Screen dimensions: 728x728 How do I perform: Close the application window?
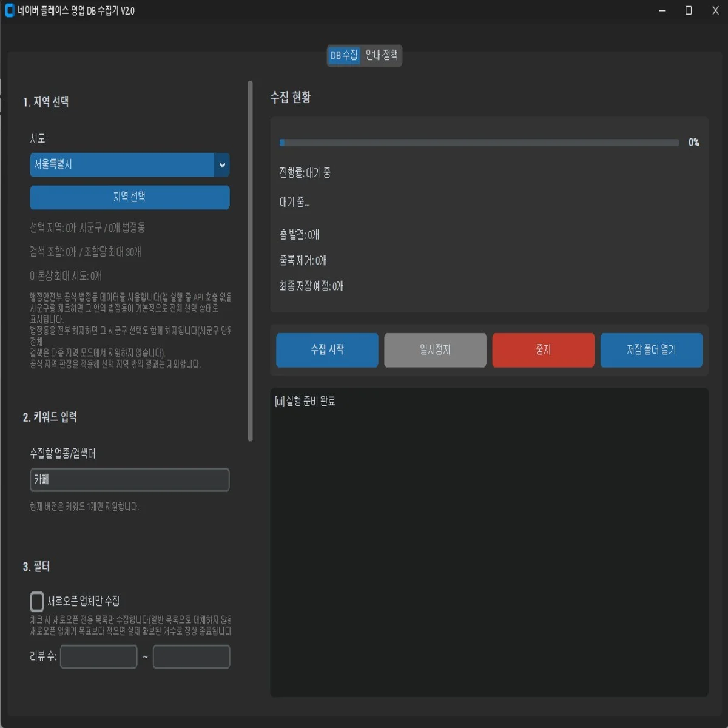click(x=715, y=11)
